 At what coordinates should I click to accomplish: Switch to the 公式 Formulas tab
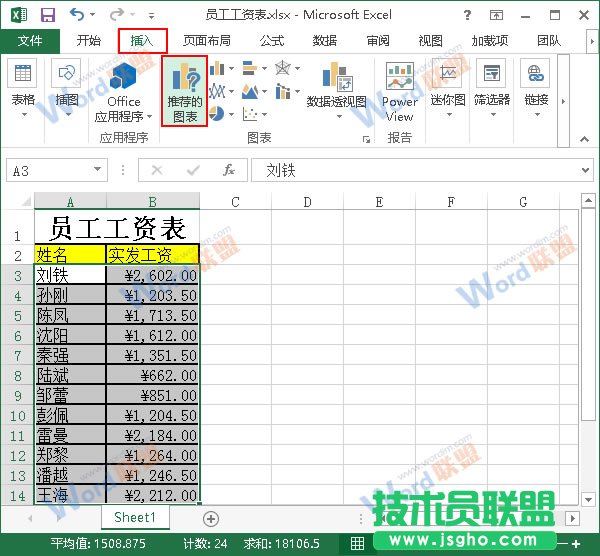pos(272,41)
